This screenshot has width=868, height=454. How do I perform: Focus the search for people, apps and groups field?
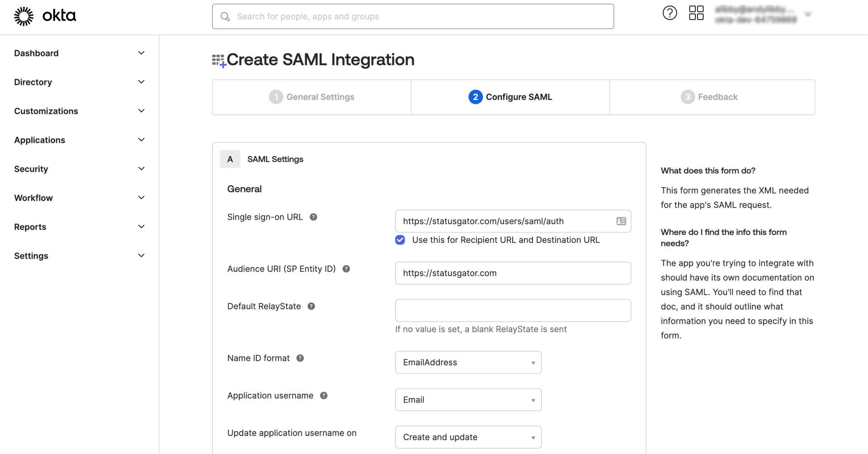pyautogui.click(x=413, y=17)
